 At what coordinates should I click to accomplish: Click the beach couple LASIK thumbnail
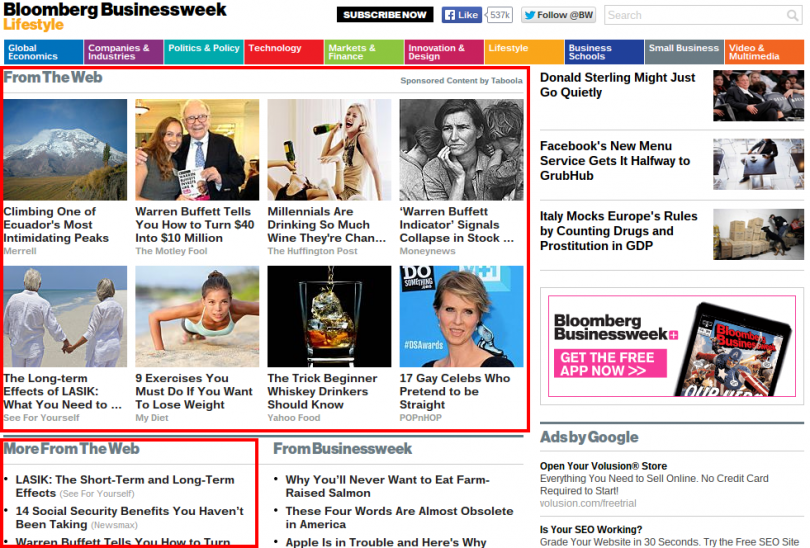click(65, 317)
